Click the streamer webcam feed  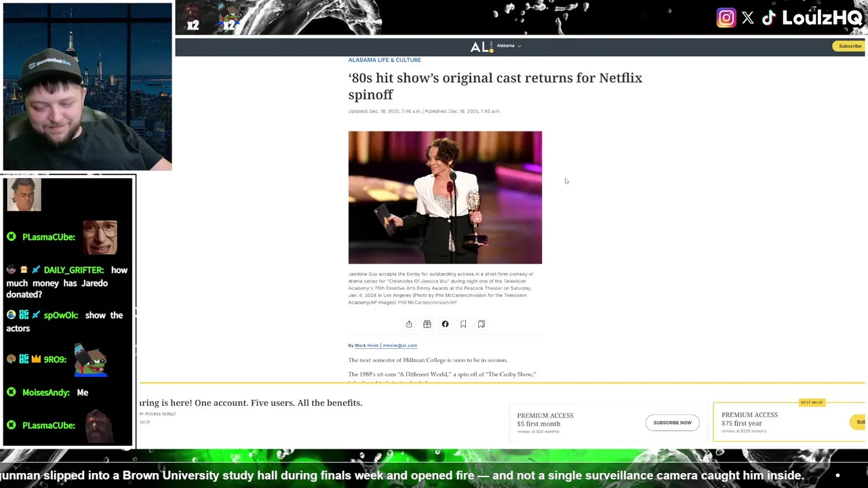click(87, 87)
